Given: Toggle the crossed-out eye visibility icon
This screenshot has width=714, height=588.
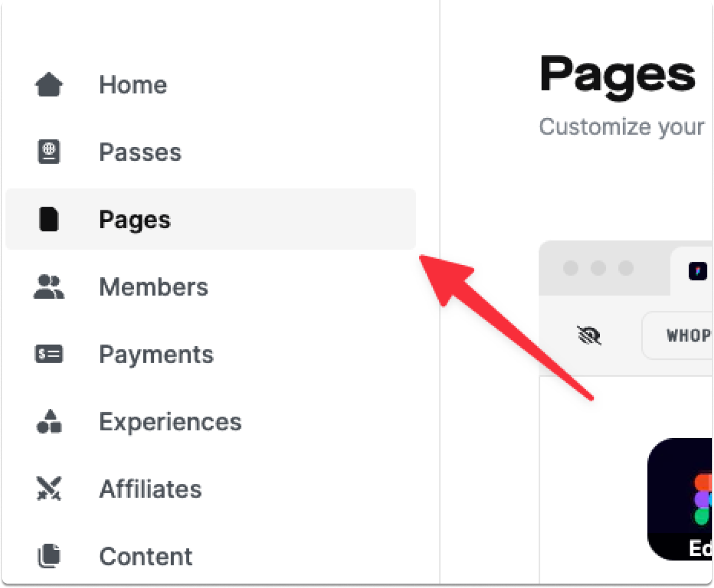Looking at the screenshot, I should 589,335.
